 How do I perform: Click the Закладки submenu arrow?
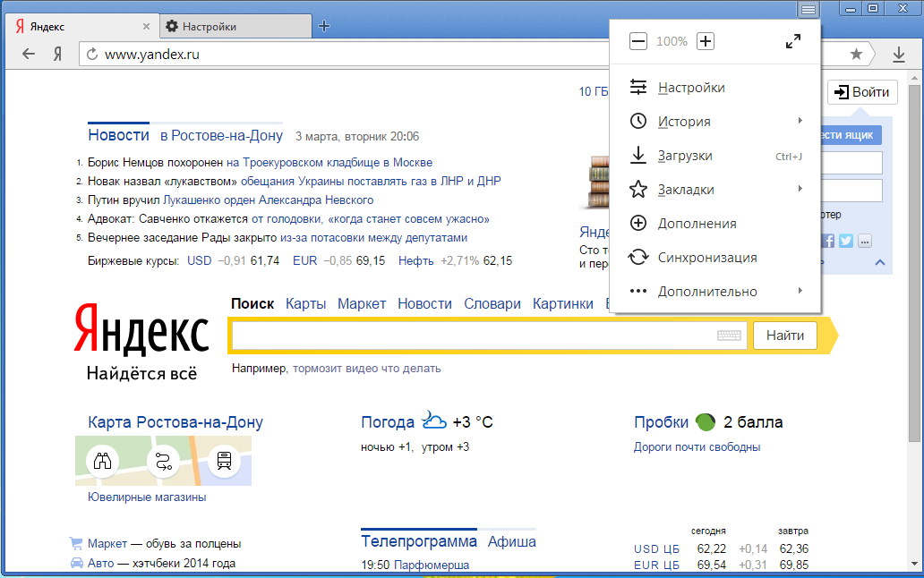pos(800,189)
